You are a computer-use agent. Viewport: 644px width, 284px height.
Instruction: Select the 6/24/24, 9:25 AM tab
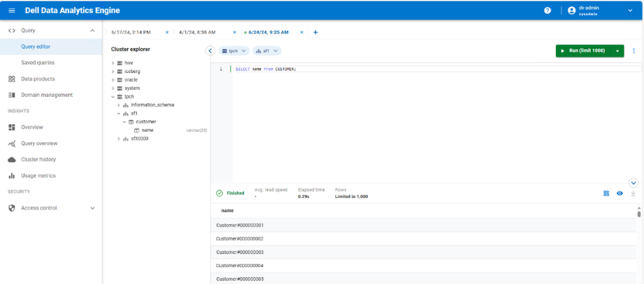tap(269, 32)
